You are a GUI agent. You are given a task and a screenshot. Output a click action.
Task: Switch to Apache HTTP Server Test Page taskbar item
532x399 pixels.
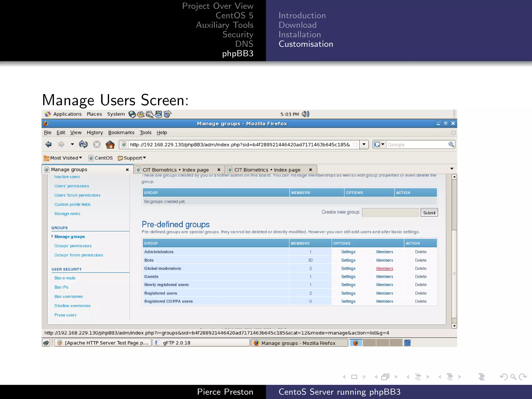[x=103, y=343]
